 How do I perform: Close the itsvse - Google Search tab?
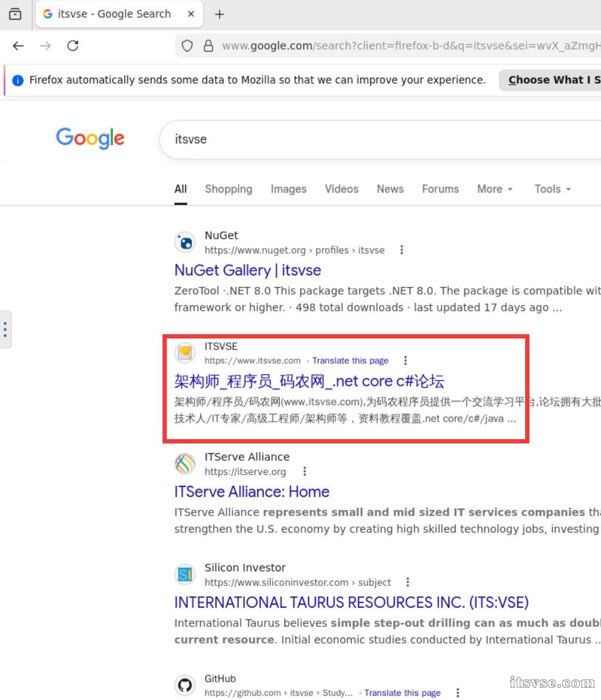click(191, 14)
